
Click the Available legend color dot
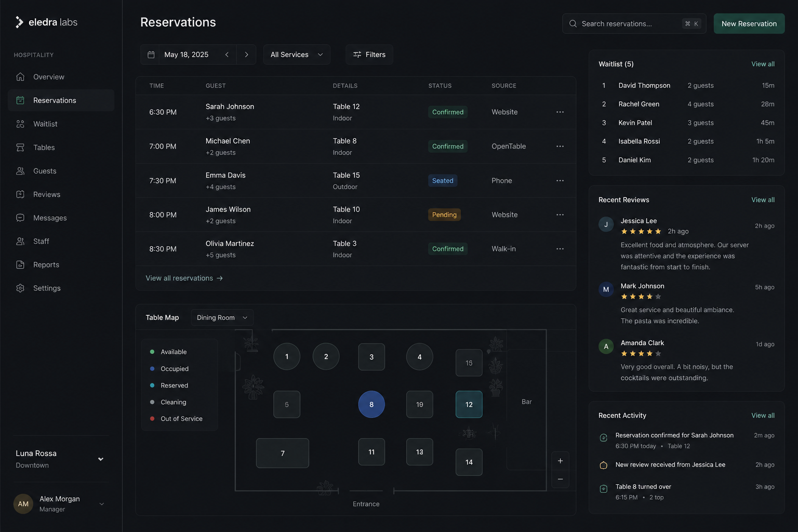(x=152, y=352)
